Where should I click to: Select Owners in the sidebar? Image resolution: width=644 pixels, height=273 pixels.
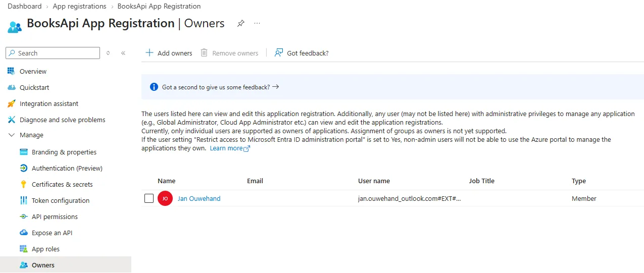tap(66, 265)
